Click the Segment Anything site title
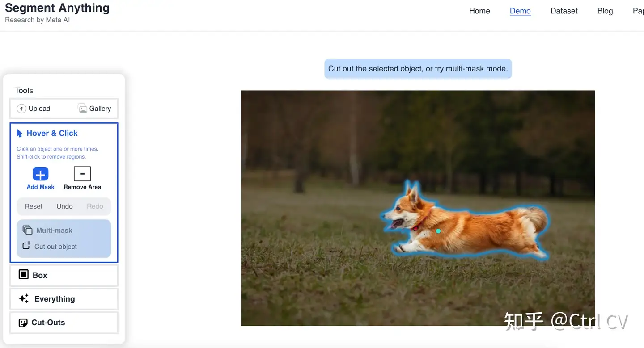644x348 pixels. pos(57,8)
